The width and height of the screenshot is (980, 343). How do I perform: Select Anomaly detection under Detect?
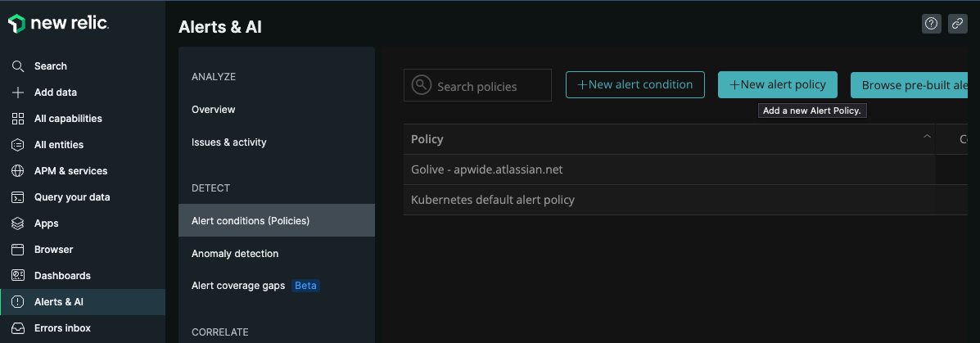[x=235, y=254]
